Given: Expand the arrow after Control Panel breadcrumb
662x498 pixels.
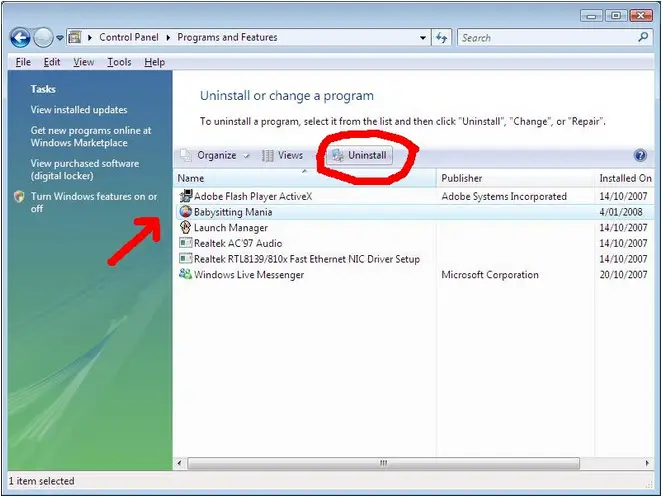Looking at the screenshot, I should 168,38.
